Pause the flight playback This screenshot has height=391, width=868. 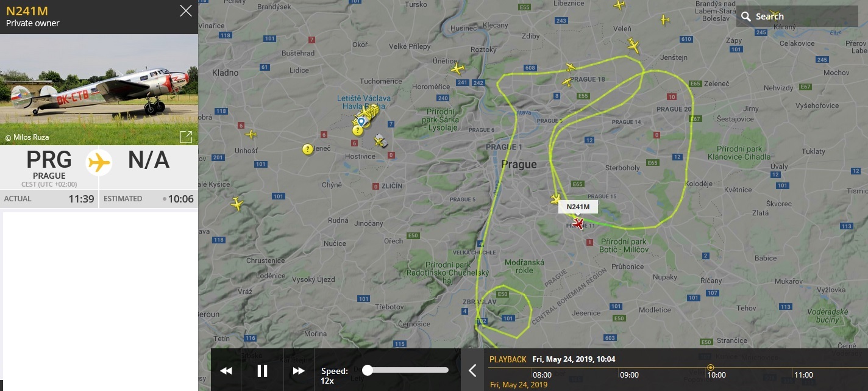pyautogui.click(x=262, y=371)
